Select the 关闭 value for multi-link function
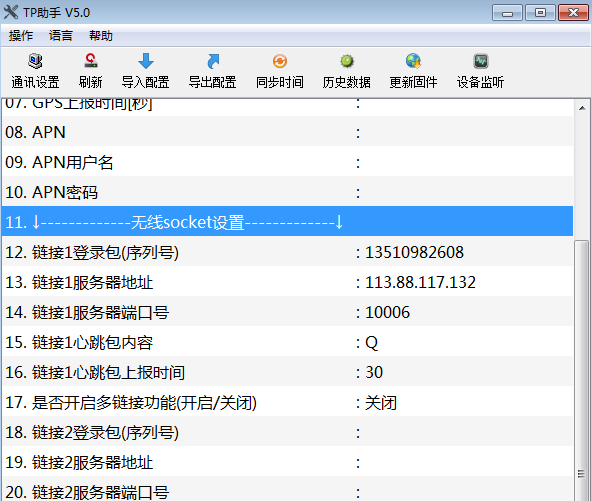Viewport: 592px width, 501px height. [381, 403]
